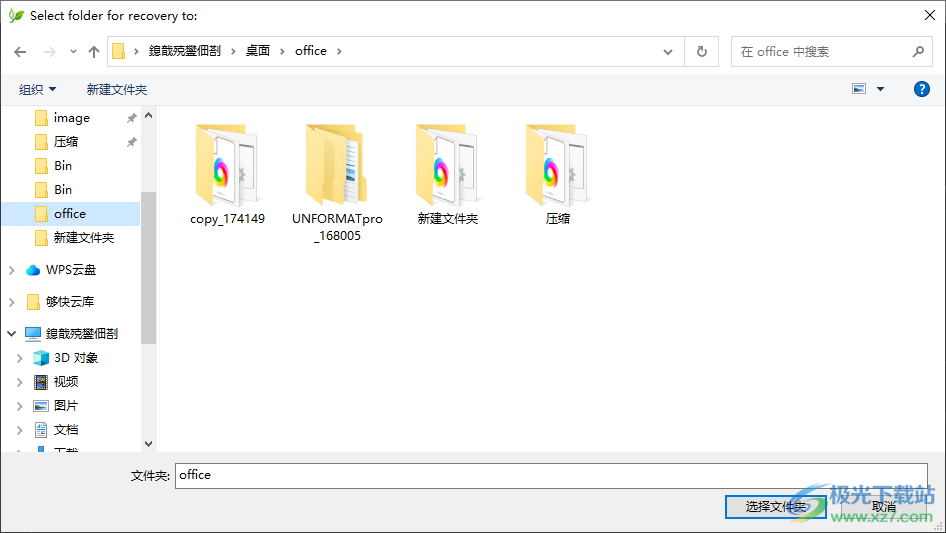Viewport: 946px width, 533px height.
Task: Expand the WPS云盘 tree node
Action: (11, 270)
